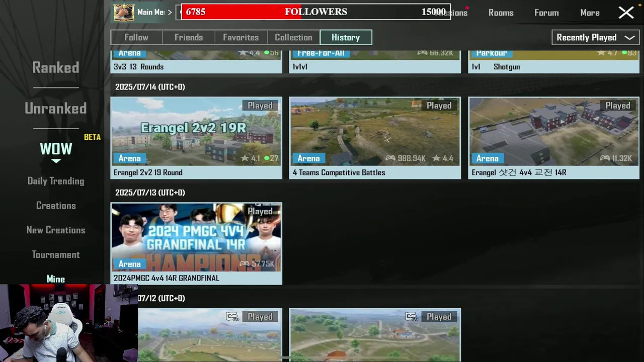644x362 pixels.
Task: Click the Arena tag on PMGC Grandfinal card
Action: 129,264
